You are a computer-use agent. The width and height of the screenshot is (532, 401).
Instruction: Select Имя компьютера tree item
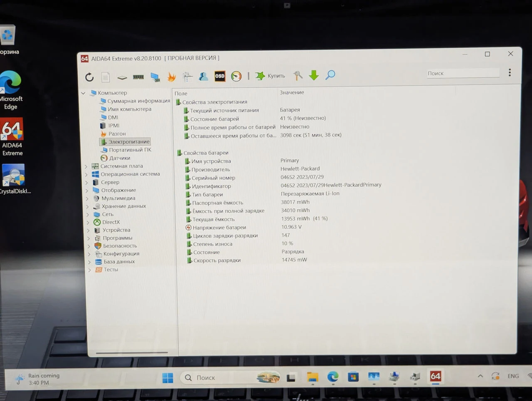click(126, 109)
